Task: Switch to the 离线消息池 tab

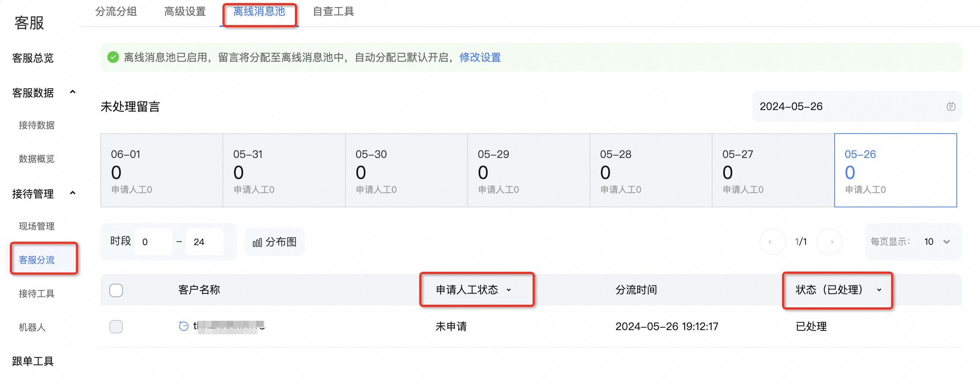Action: click(x=259, y=12)
